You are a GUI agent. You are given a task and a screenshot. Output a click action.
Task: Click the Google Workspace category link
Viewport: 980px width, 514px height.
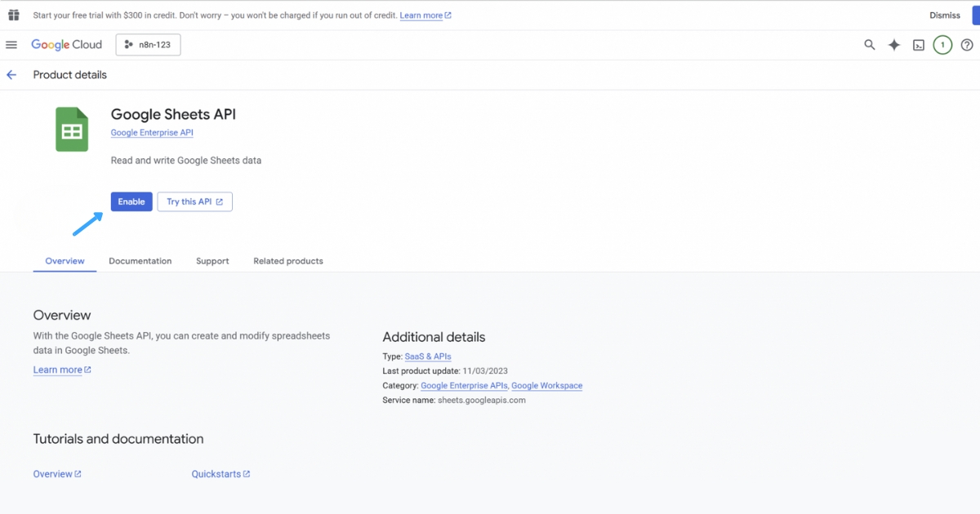click(x=546, y=385)
